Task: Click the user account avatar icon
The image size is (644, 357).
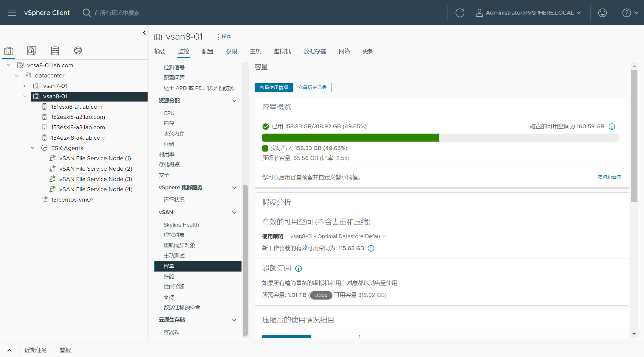Action: (x=479, y=13)
